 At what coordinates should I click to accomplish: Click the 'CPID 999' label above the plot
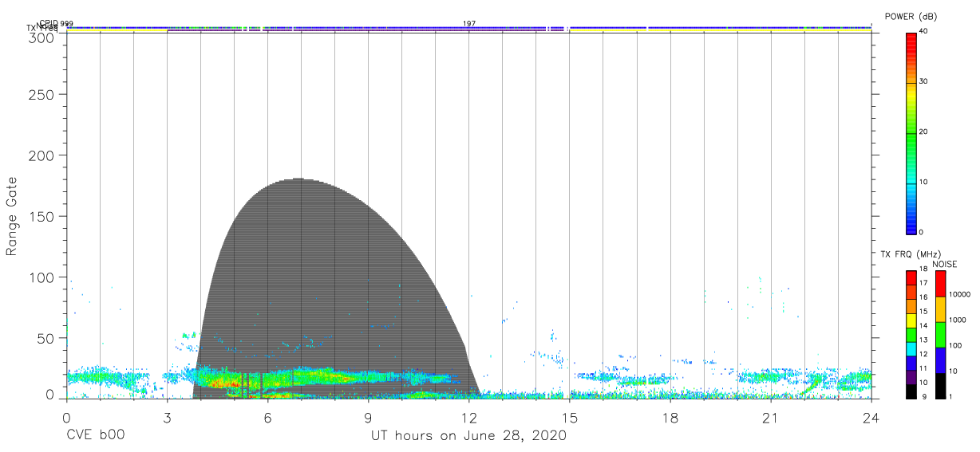(x=55, y=24)
